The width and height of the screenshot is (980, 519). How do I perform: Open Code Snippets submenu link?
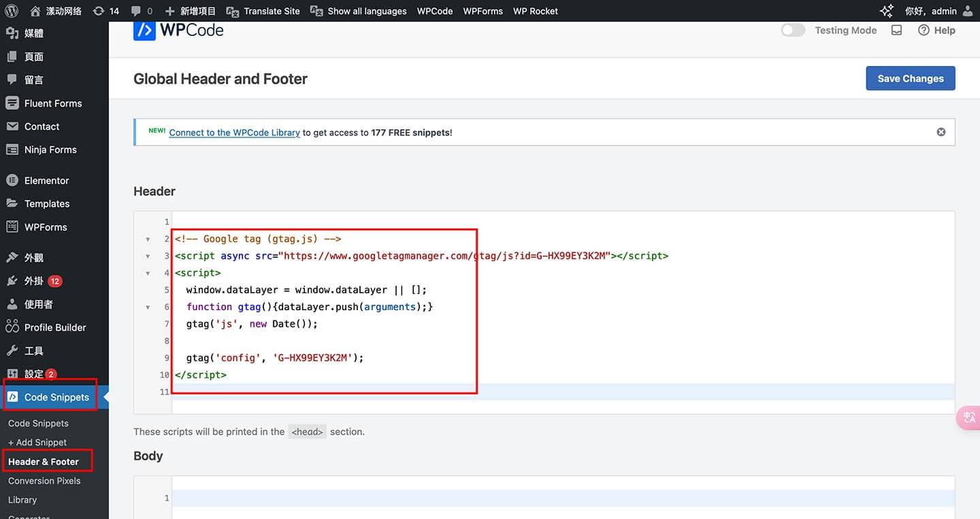[x=38, y=423]
